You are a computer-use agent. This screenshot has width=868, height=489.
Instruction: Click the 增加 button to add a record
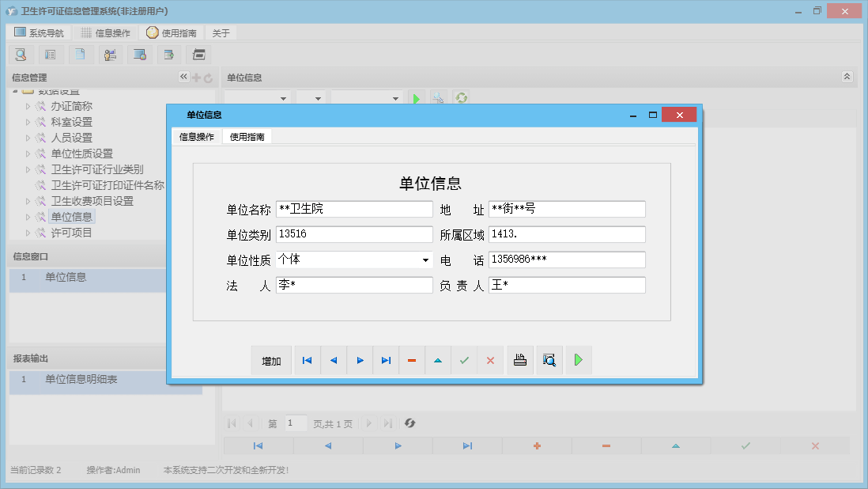coord(270,360)
